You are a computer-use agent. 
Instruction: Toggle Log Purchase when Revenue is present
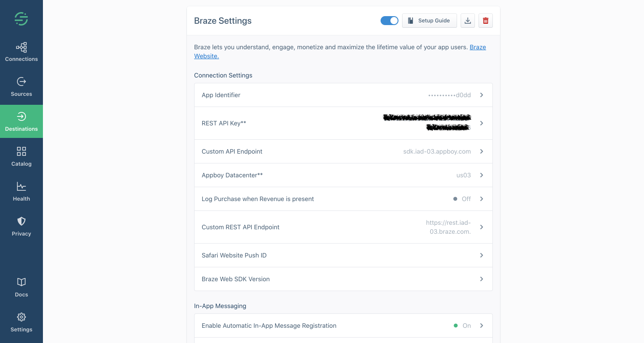coord(343,199)
